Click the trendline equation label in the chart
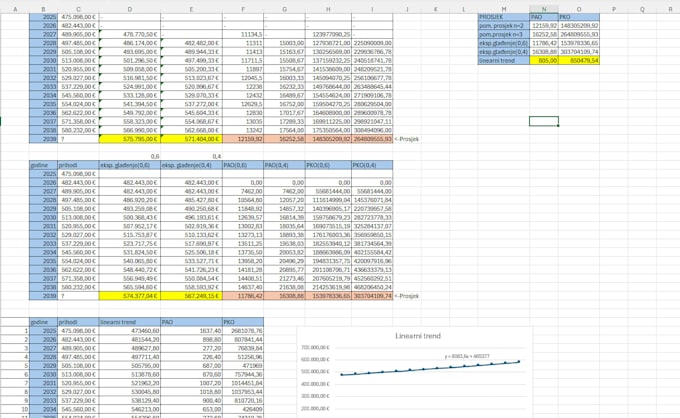Screen dimensions: 680x418 467,356
